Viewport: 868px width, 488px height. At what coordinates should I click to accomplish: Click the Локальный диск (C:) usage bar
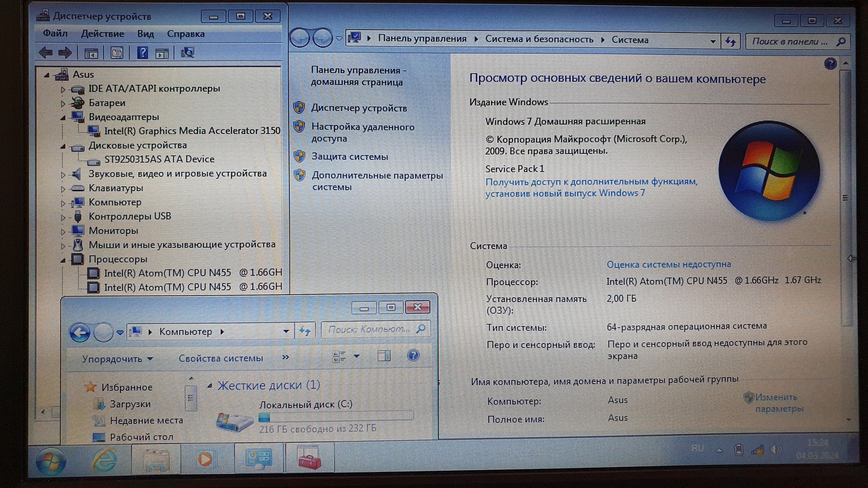tap(336, 417)
